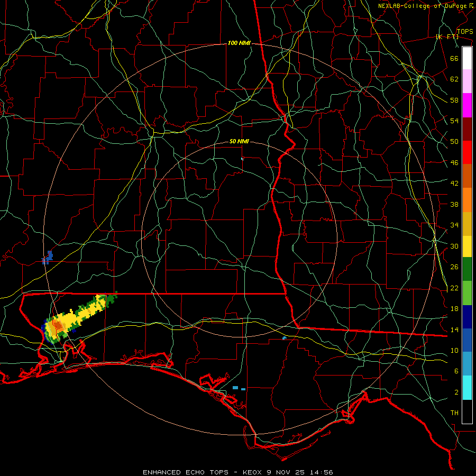Click the light blue legend swatch
The height and width of the screenshot is (476, 476).
point(467,364)
